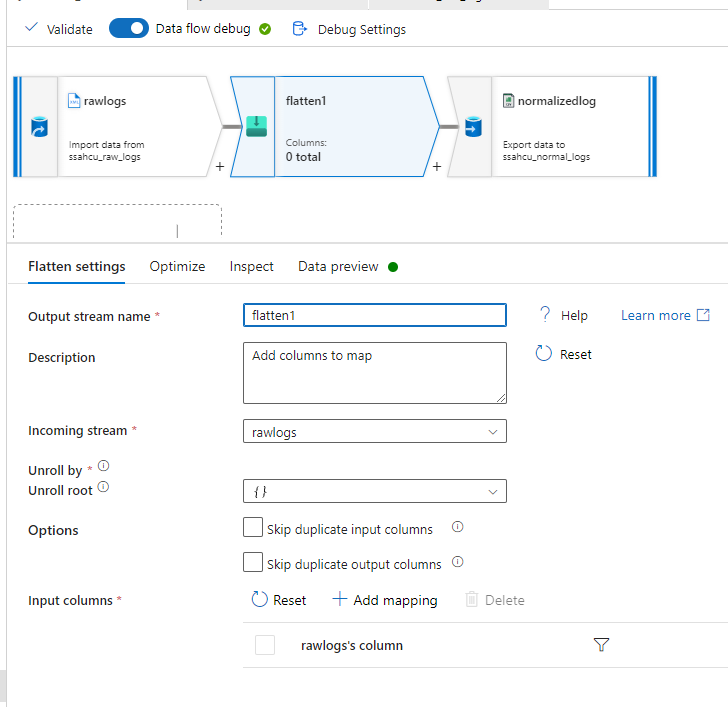Toggle the Data flow debug switch

[x=129, y=28]
